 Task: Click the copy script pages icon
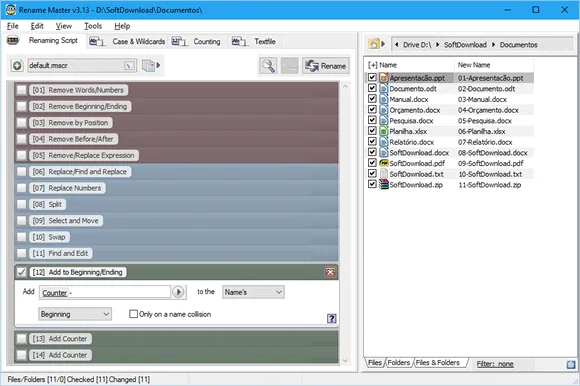coord(148,66)
